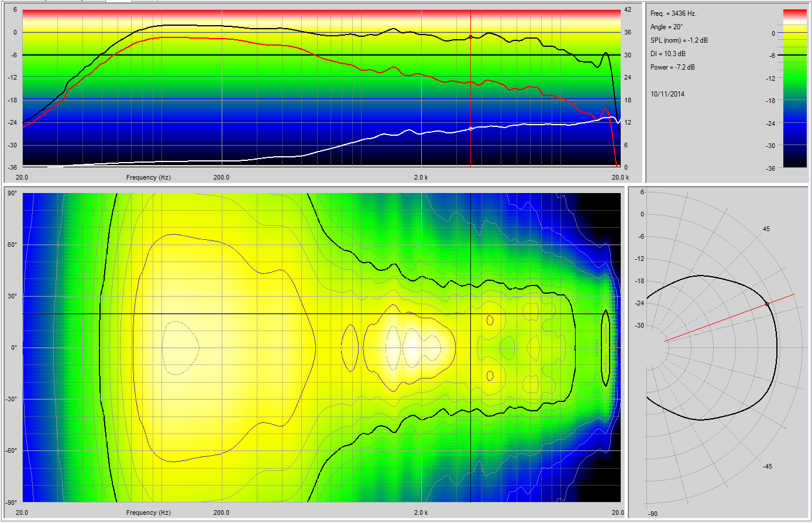Click the 10/11/2014 date label
812x523 pixels.
(x=668, y=94)
